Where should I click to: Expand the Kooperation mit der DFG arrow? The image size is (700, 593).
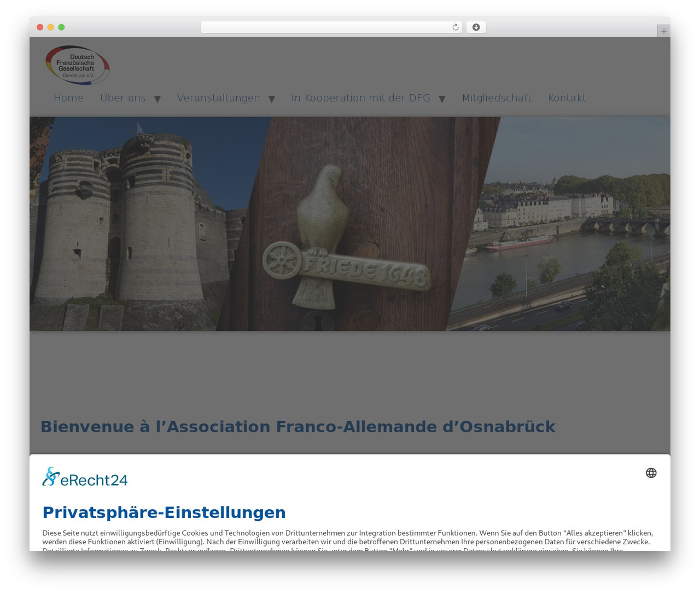[x=442, y=99]
